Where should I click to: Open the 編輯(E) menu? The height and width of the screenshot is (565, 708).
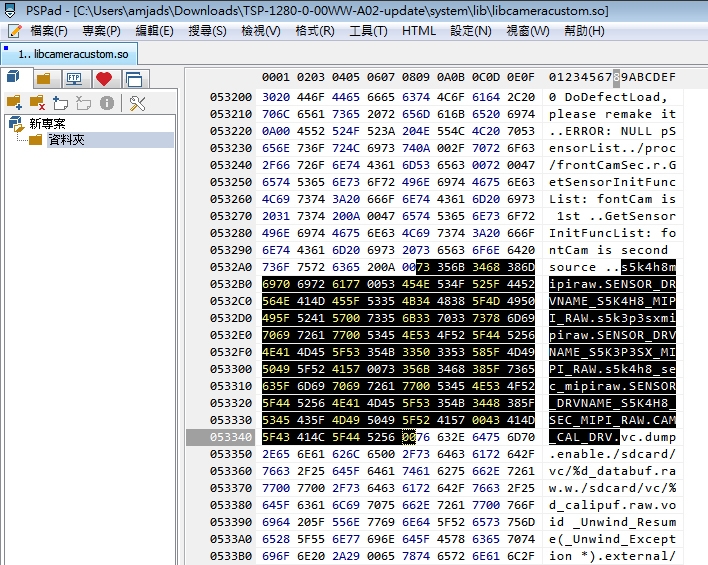154,31
